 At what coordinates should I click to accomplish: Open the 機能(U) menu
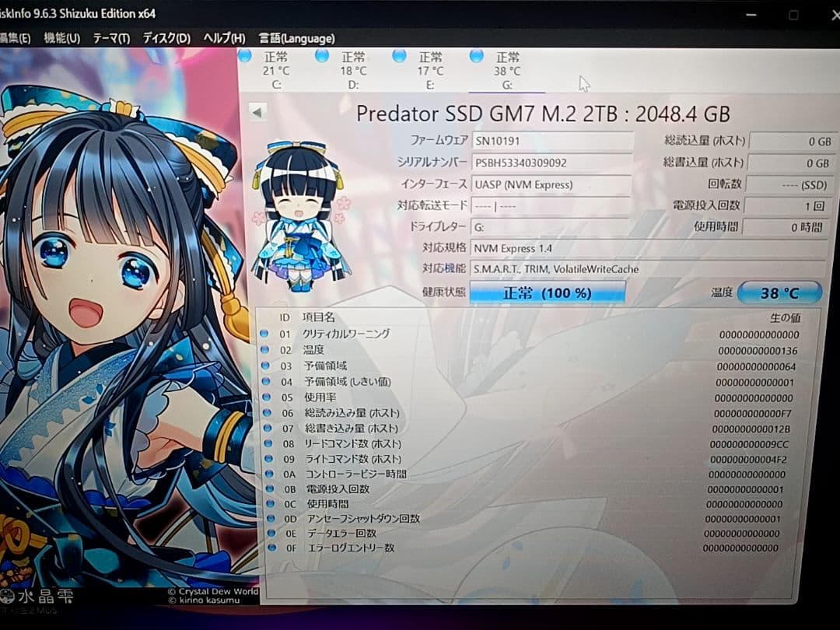[60, 37]
